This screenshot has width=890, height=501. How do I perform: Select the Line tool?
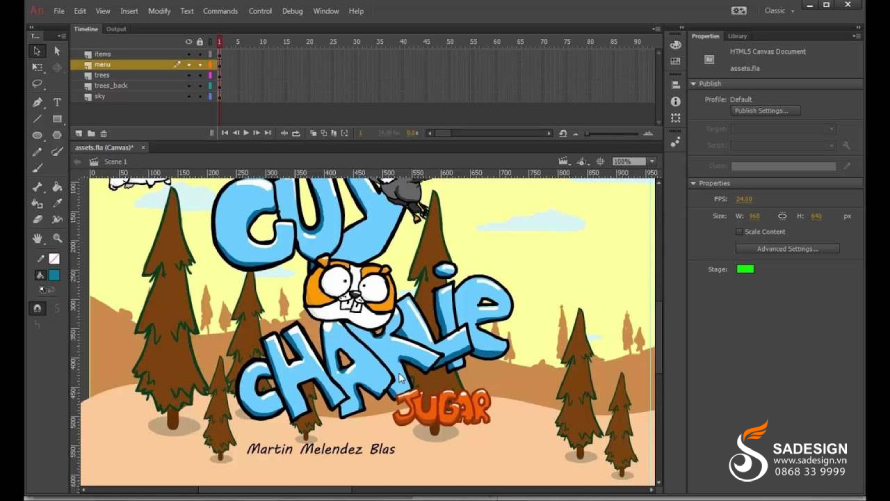(37, 119)
